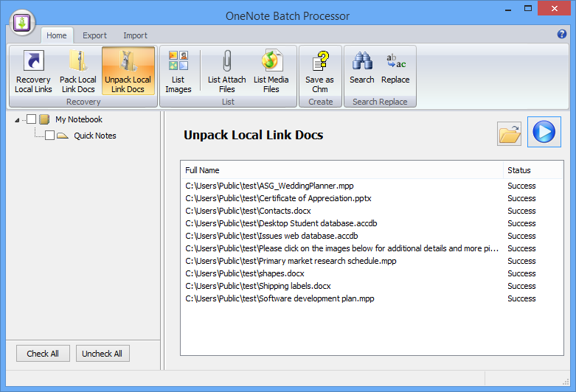Image resolution: width=576 pixels, height=392 pixels.
Task: Select the Contacts.docx row
Action: click(372, 211)
